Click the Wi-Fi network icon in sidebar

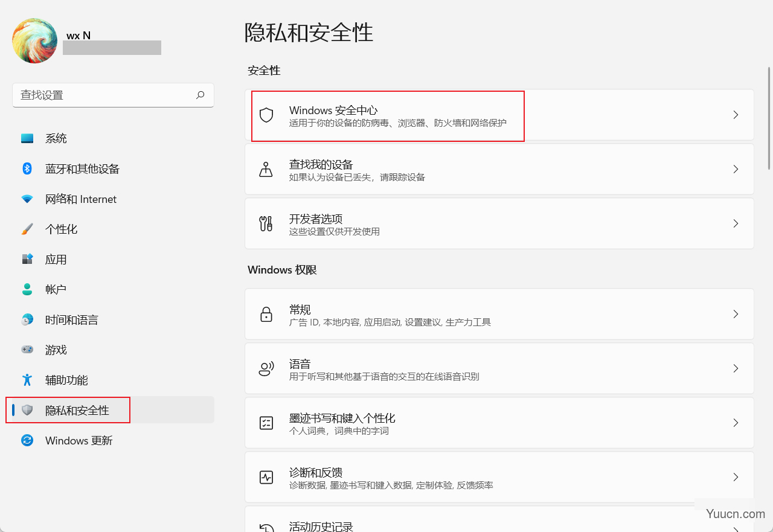tap(27, 199)
